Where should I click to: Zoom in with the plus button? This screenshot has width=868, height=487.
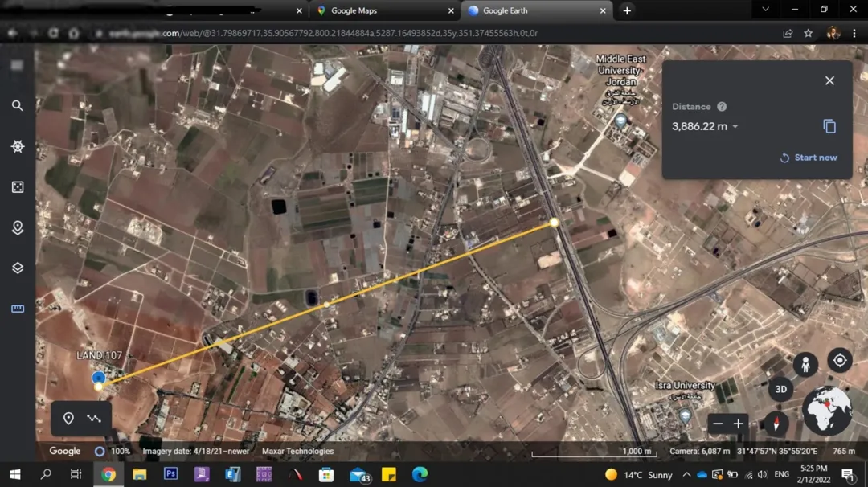(x=738, y=424)
